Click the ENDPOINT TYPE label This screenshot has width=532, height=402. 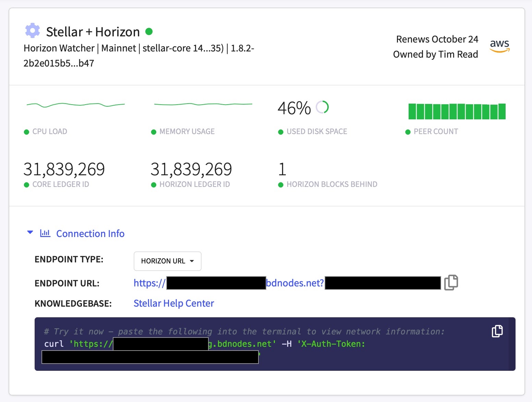point(69,259)
